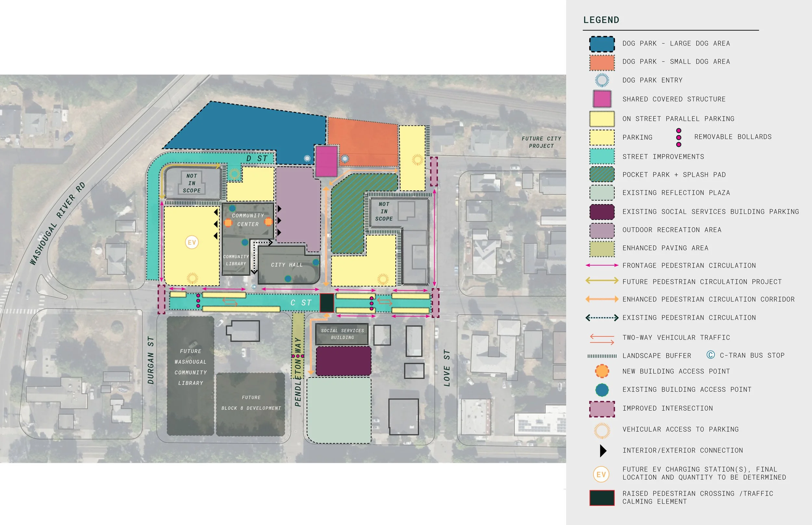
Task: Click the Raised Pedestrian Crossing legend swatch
Action: click(602, 498)
